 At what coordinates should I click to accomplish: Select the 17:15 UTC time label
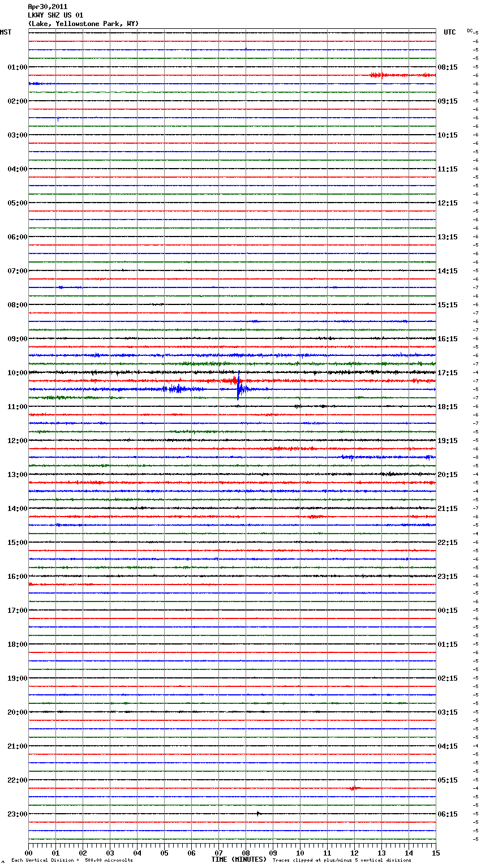[x=448, y=373]
